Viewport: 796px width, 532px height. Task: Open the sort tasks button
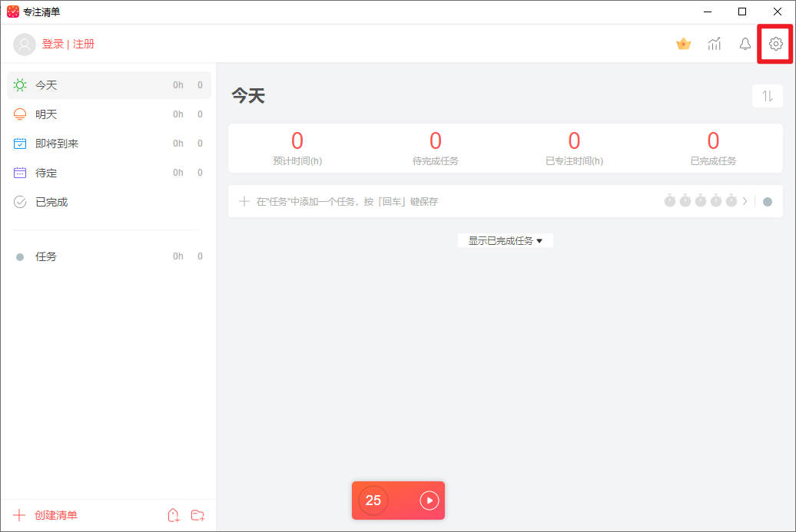[767, 96]
